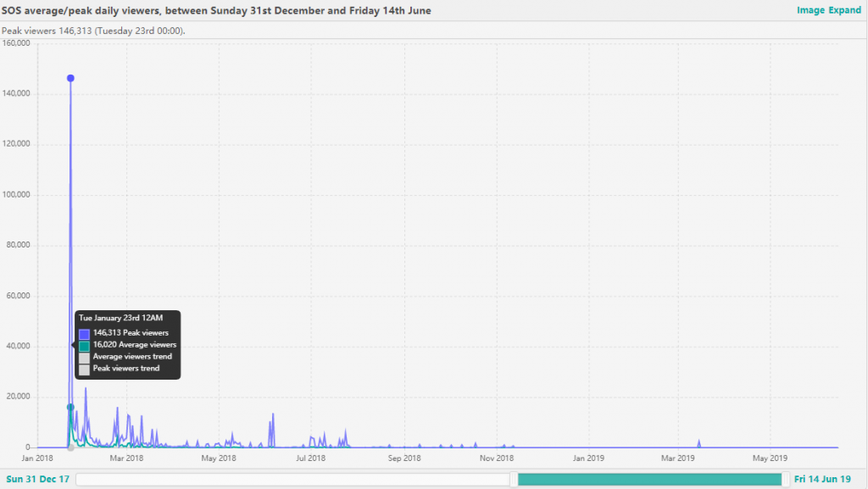
Task: Click the Expand link
Action: coord(845,10)
